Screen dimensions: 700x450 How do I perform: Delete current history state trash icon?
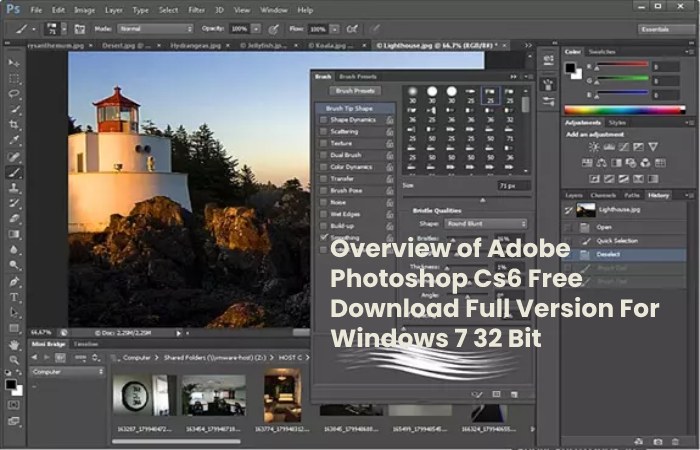tap(675, 442)
